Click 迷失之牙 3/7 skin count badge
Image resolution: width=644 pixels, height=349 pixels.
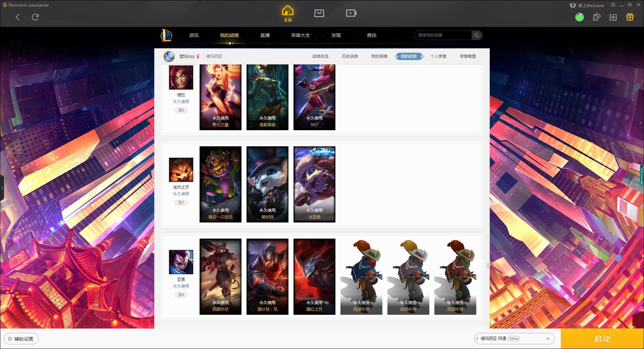[x=181, y=202]
